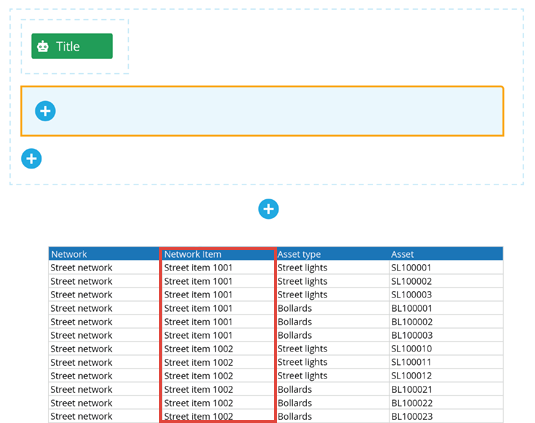The width and height of the screenshot is (535, 423).
Task: Select the cell containing BL100001
Action: 446,308
